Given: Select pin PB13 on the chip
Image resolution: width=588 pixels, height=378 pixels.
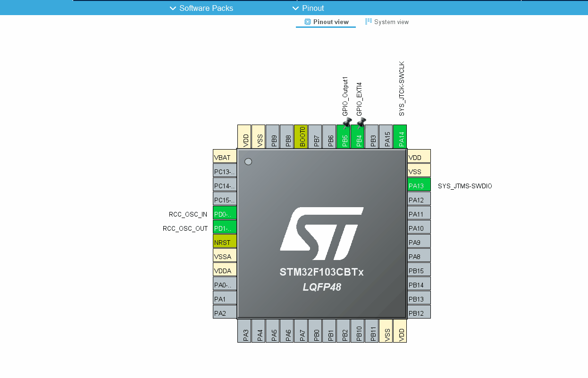Looking at the screenshot, I should (x=419, y=298).
